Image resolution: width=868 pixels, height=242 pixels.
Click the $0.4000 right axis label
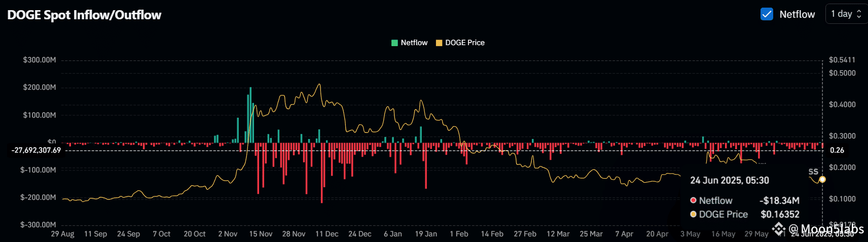842,105
